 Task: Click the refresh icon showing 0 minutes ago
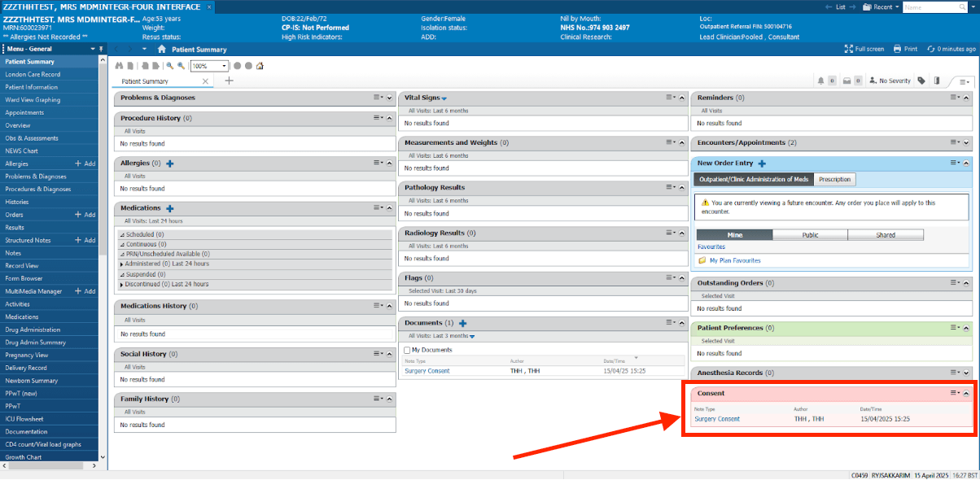point(930,49)
